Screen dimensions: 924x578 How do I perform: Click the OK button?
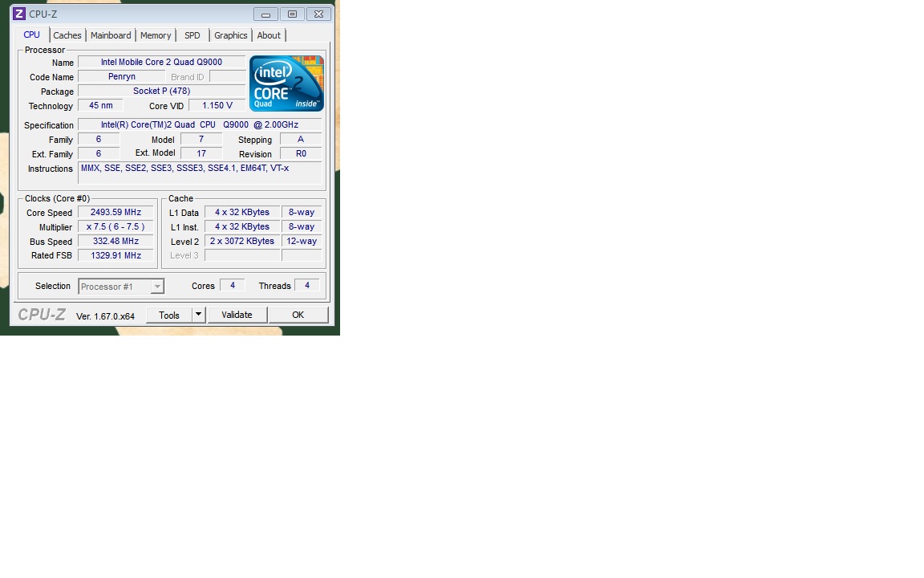298,315
